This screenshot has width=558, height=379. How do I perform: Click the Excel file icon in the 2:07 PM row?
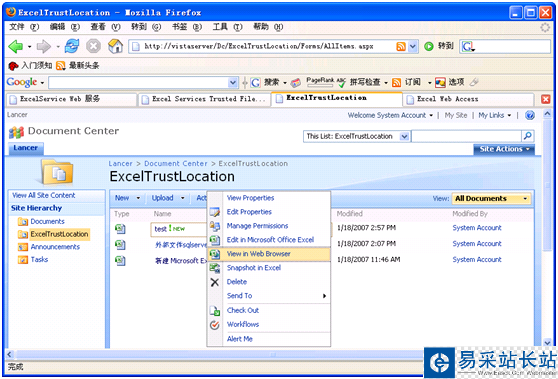(x=120, y=244)
